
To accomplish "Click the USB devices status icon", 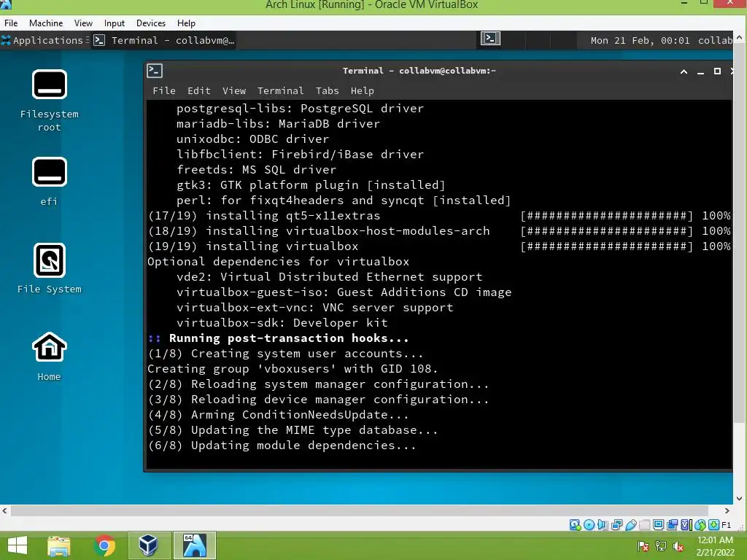I will click(x=631, y=525).
